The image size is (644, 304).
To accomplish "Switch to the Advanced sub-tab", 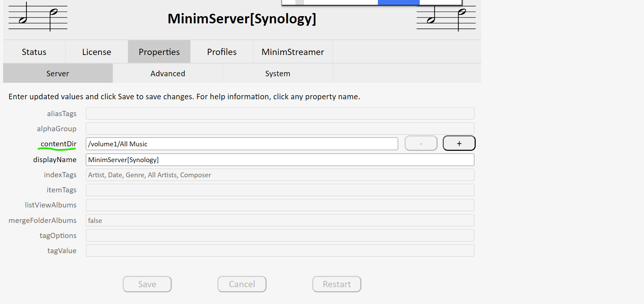I will (x=168, y=74).
